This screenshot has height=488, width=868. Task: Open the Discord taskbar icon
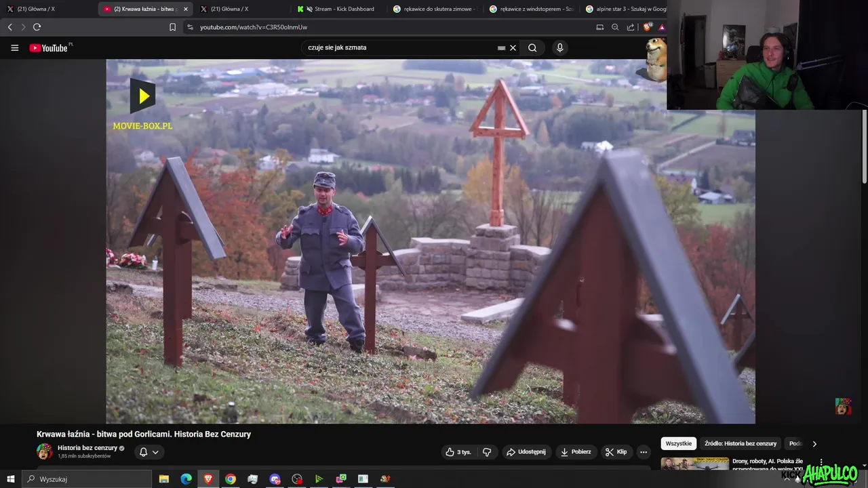(275, 479)
